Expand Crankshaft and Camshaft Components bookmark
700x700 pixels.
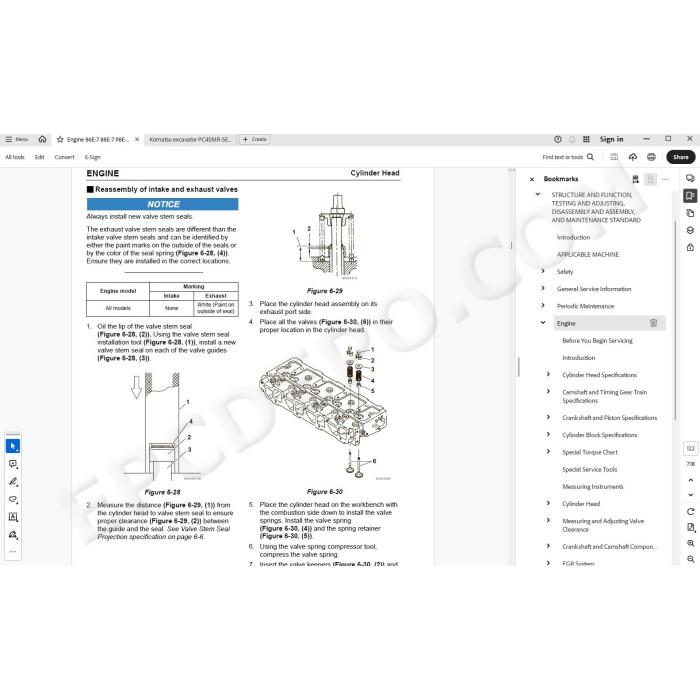pyautogui.click(x=548, y=546)
